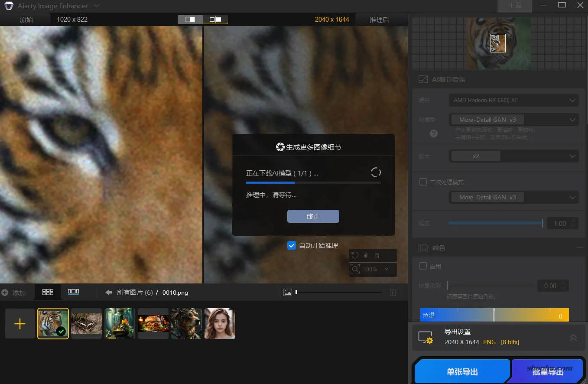Switch to the 原始 tab
The width and height of the screenshot is (588, 384).
tap(25, 19)
